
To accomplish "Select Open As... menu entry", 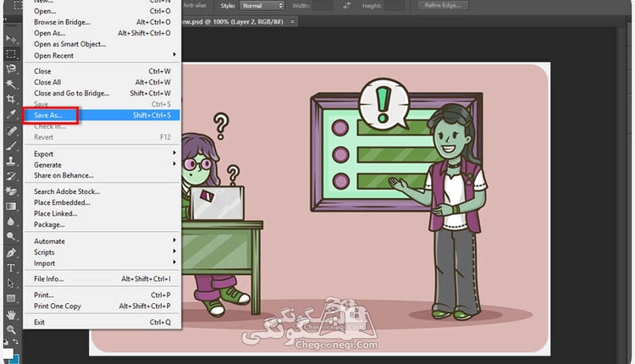I will point(102,33).
